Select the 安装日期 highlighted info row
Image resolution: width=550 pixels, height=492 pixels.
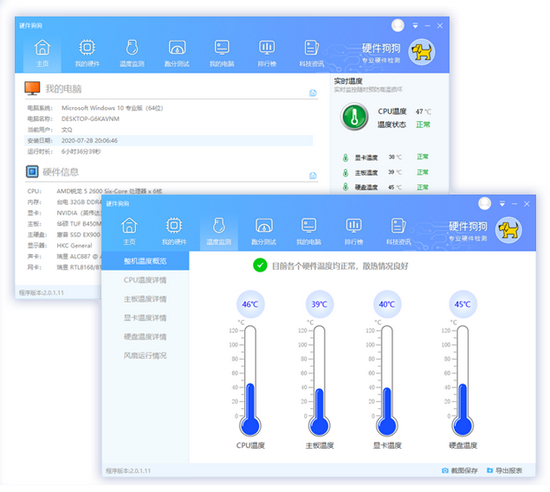click(x=168, y=141)
